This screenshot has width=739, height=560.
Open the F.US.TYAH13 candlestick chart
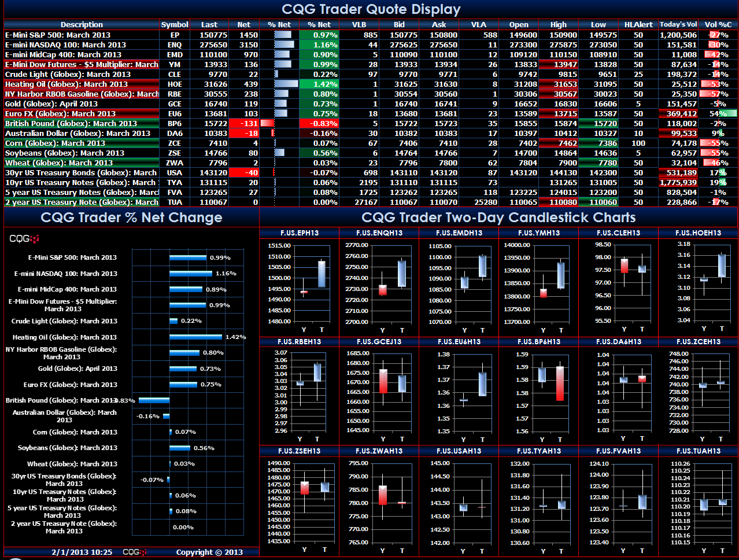tap(539, 502)
